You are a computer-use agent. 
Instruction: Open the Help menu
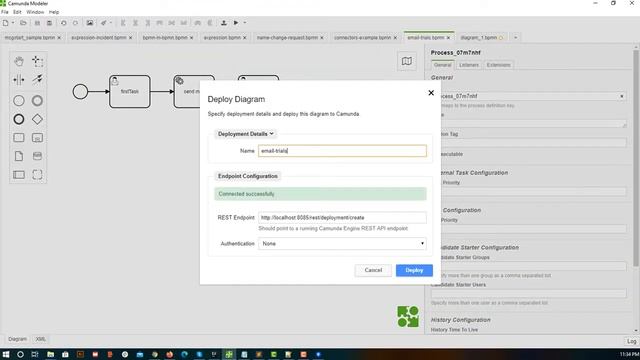coord(54,12)
